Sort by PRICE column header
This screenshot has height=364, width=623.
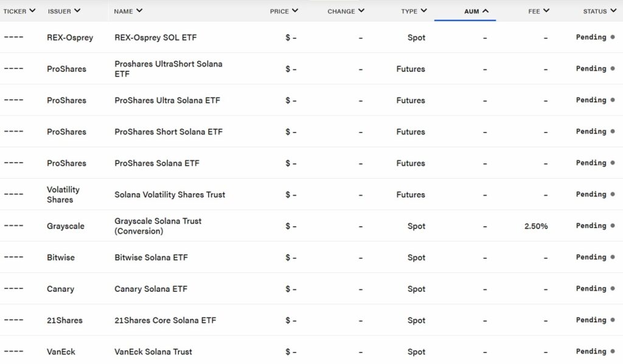click(284, 11)
